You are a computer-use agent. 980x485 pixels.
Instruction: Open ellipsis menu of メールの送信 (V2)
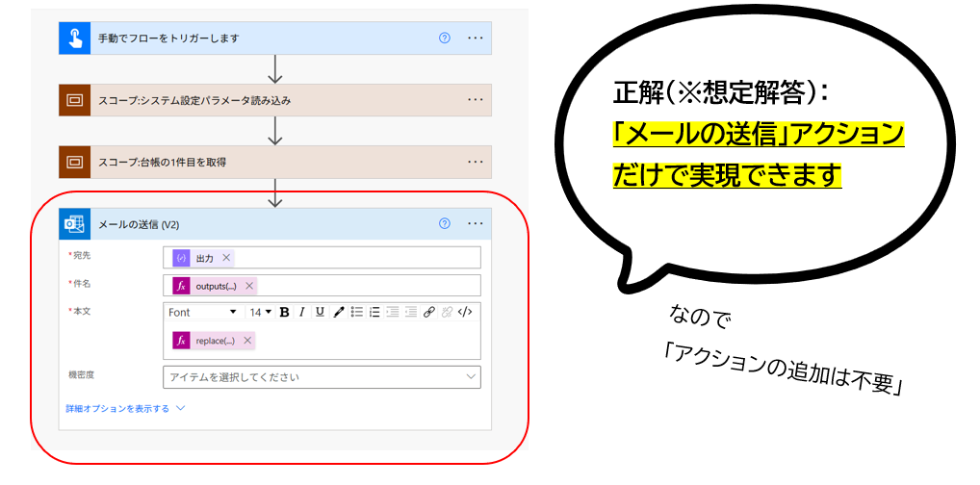pos(476,224)
